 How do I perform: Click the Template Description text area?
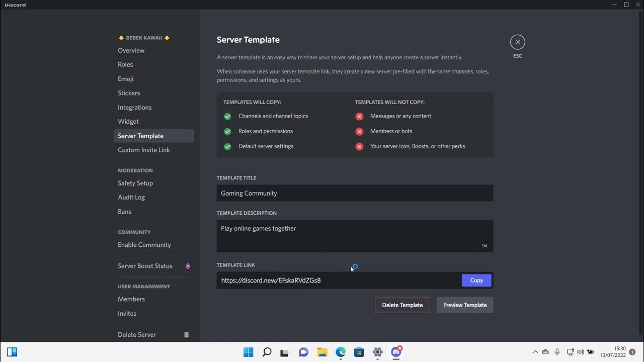(355, 236)
